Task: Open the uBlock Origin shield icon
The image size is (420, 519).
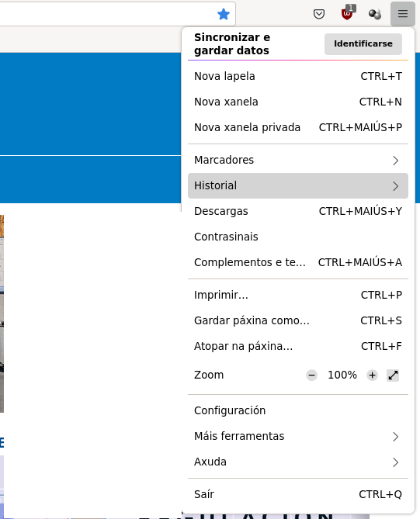Action: pyautogui.click(x=348, y=13)
